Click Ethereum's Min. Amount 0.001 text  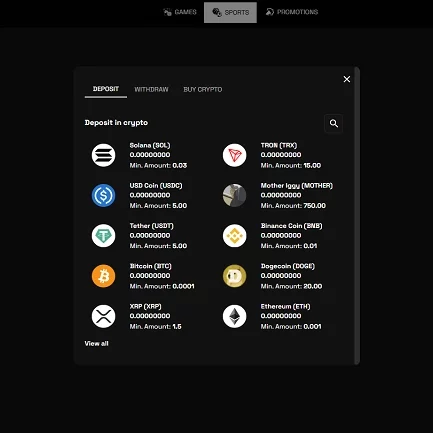click(x=291, y=326)
